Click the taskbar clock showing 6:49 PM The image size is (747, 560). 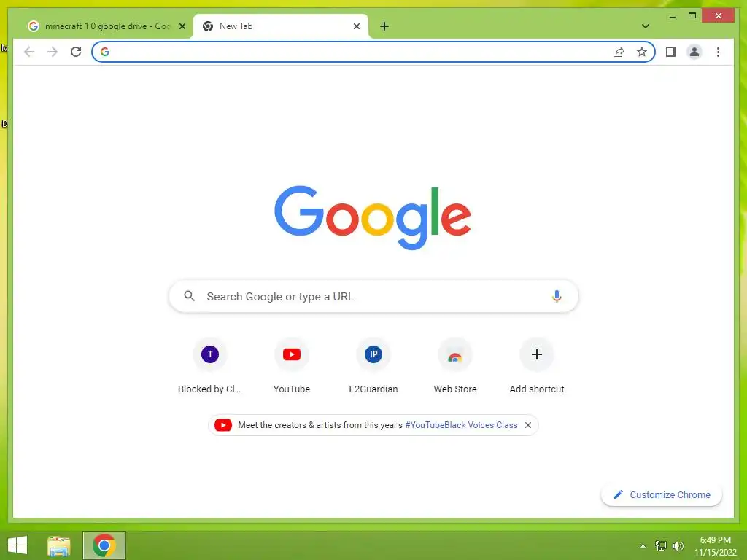click(x=715, y=546)
